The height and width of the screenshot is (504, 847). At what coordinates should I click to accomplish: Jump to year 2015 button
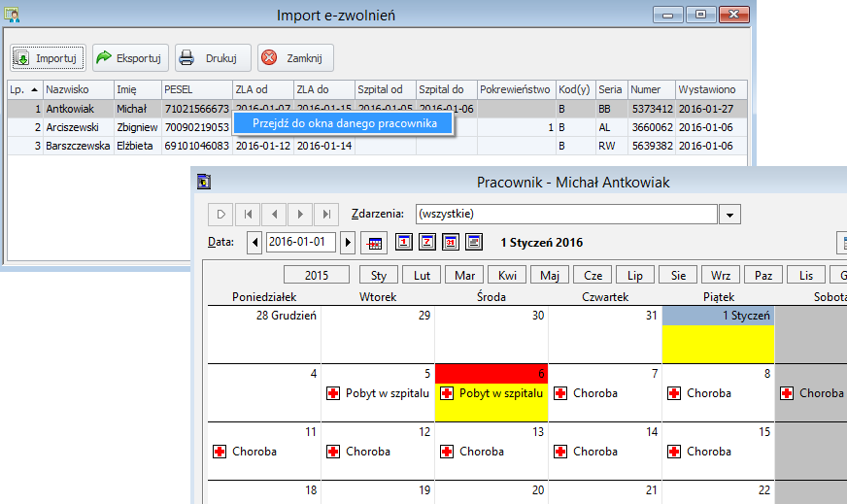click(x=317, y=275)
